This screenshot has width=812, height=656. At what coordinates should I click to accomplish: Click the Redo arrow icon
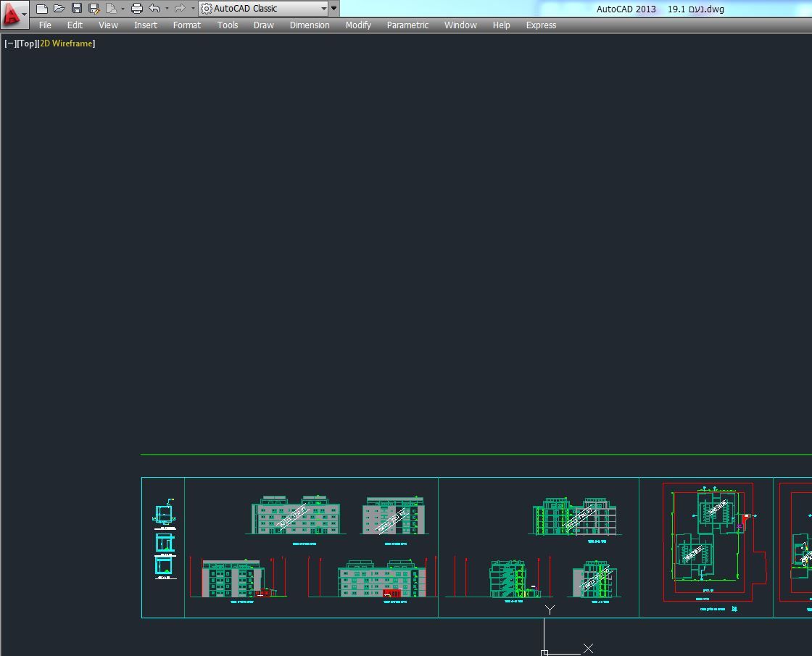click(x=180, y=9)
